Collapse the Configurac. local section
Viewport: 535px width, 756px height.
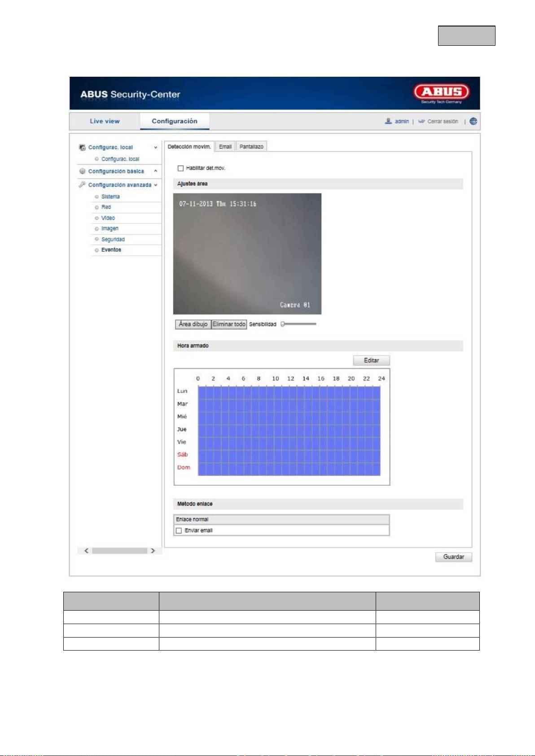(156, 148)
